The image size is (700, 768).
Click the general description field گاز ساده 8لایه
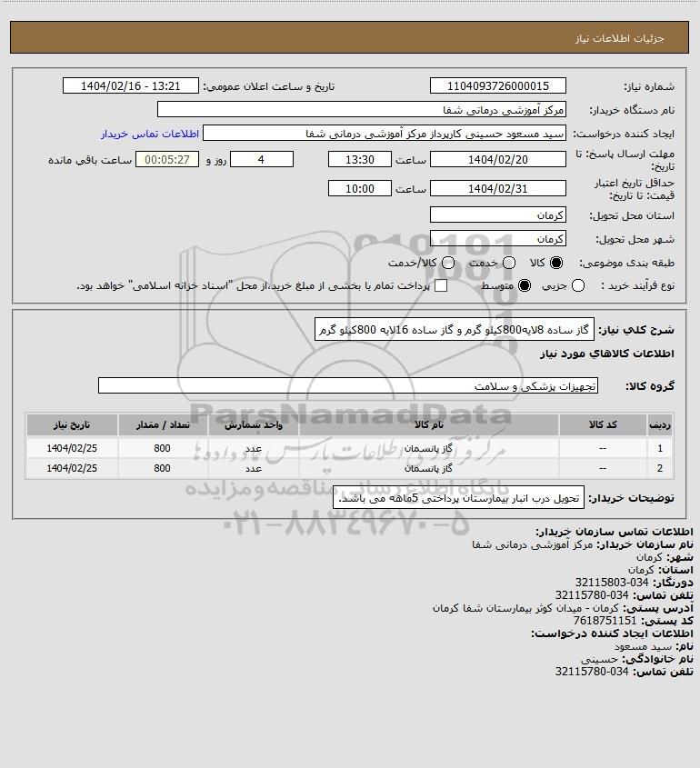[x=455, y=330]
